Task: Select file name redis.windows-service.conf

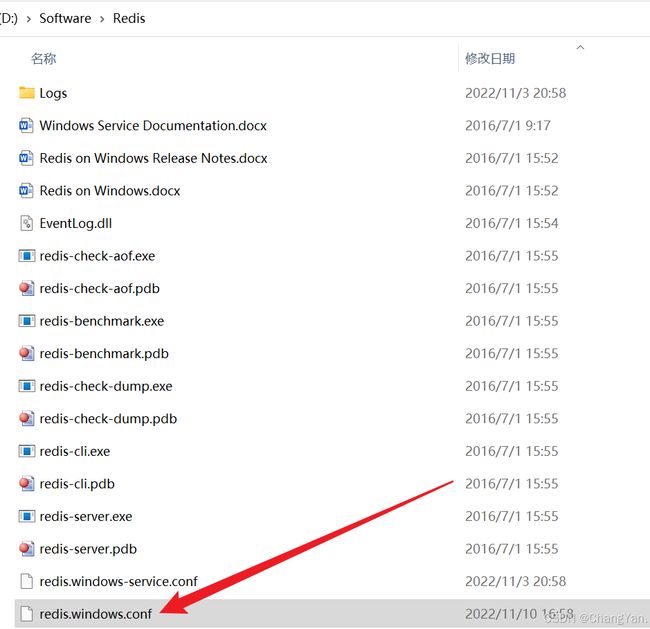Action: click(119, 581)
